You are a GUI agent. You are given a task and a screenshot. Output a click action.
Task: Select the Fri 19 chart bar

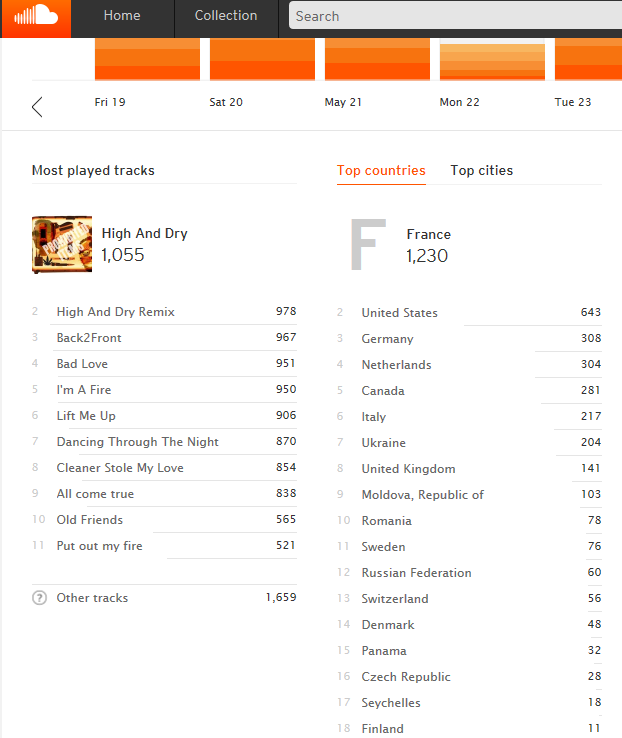pos(147,59)
